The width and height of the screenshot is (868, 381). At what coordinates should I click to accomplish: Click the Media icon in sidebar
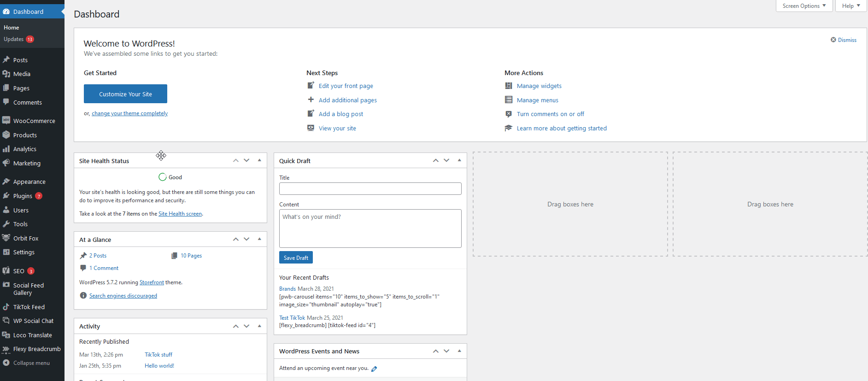point(6,74)
